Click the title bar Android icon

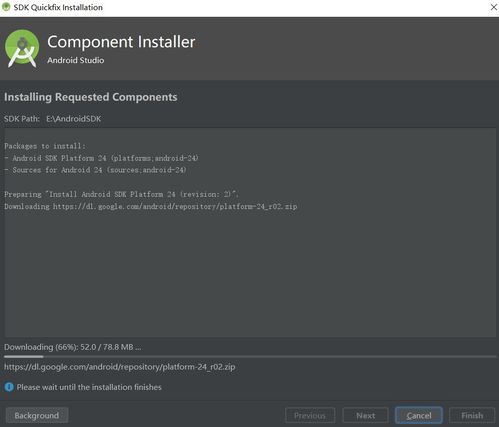(x=6, y=7)
